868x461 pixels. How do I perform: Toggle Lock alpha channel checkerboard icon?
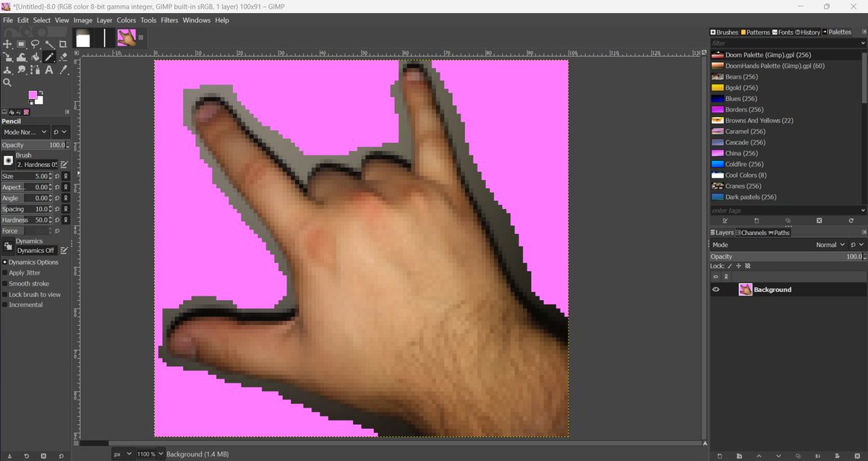click(747, 266)
